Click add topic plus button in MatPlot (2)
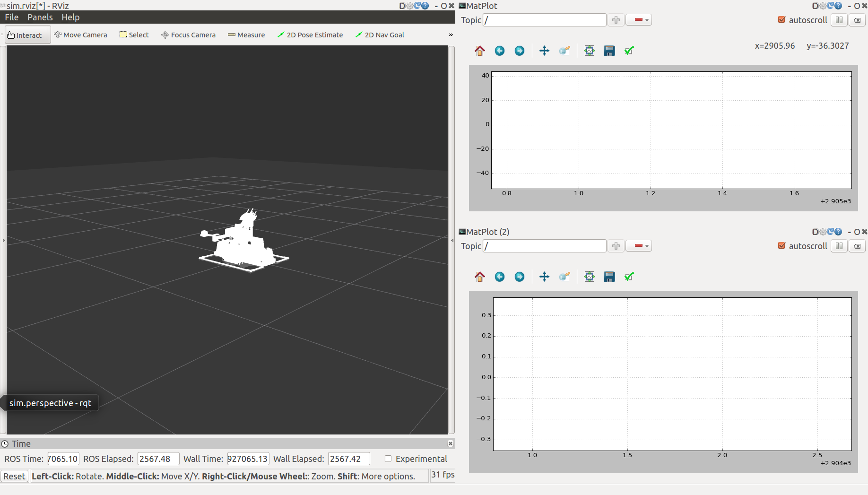 616,246
